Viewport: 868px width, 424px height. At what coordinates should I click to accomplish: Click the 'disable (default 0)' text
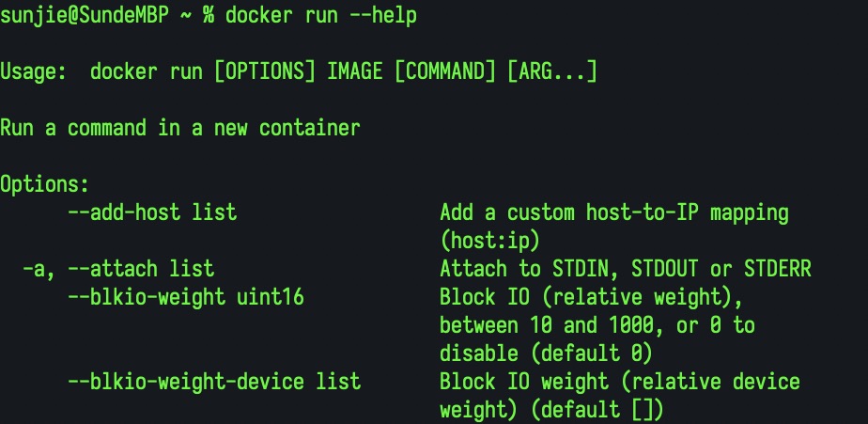tap(547, 353)
